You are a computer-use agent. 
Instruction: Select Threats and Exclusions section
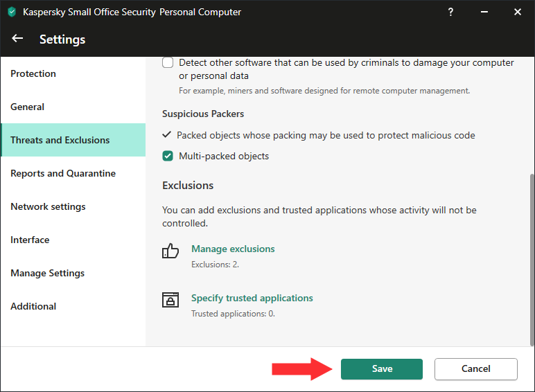point(73,140)
